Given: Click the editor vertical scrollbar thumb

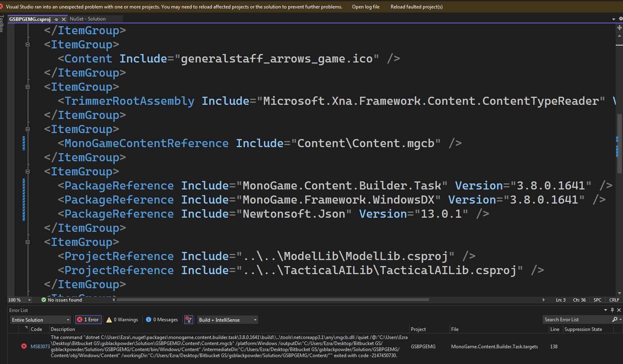Looking at the screenshot, I should click(619, 144).
